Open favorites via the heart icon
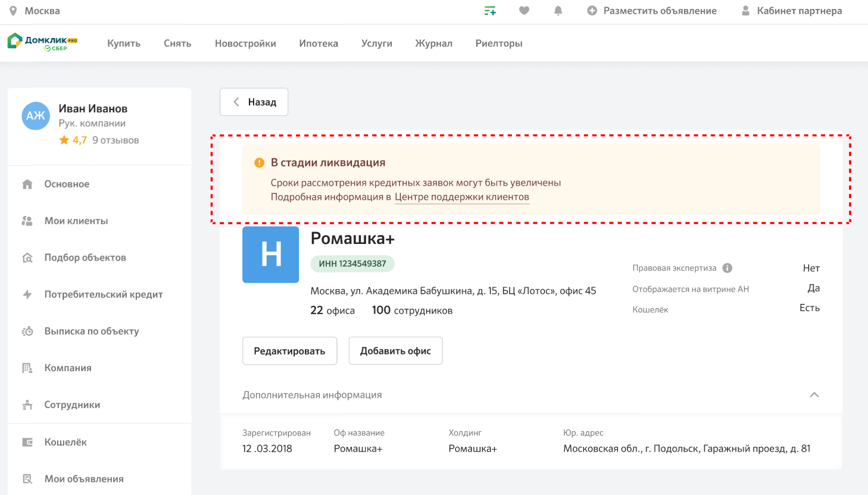Screen dimensions: 868x495 point(524,11)
